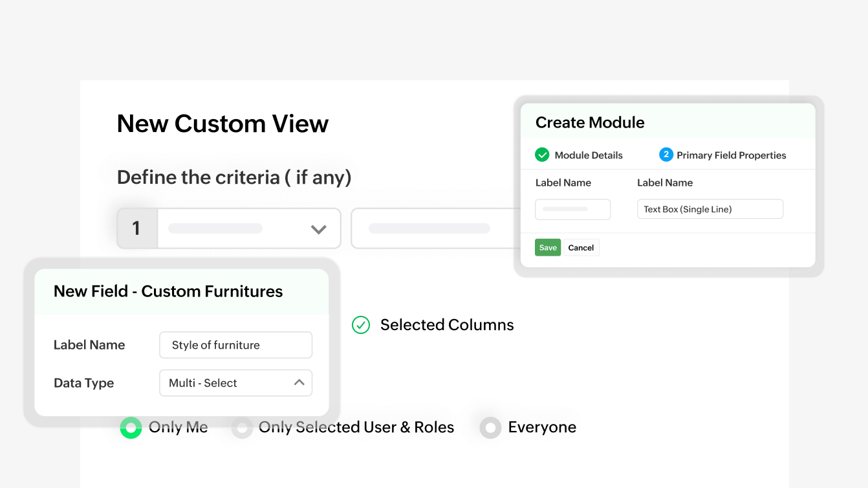Click the Save button in Create Module

tap(548, 247)
